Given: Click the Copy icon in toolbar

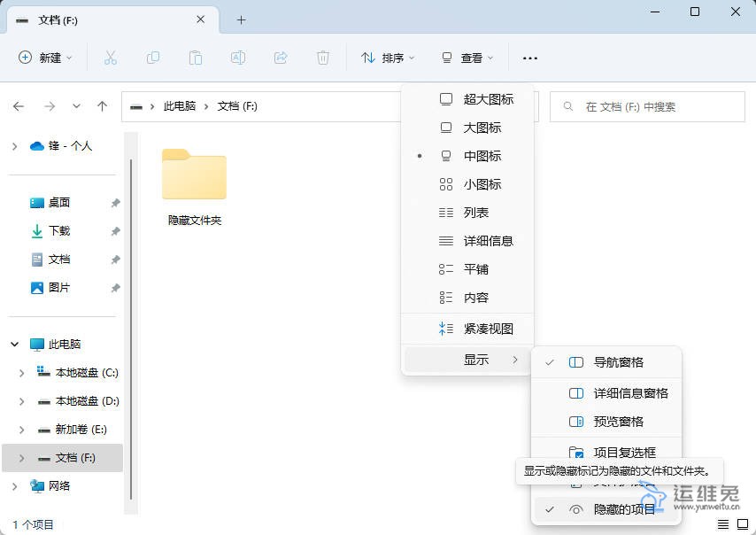Looking at the screenshot, I should coord(153,58).
